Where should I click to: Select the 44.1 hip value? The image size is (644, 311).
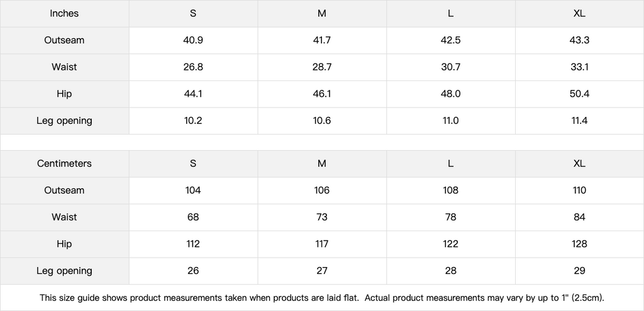(193, 94)
